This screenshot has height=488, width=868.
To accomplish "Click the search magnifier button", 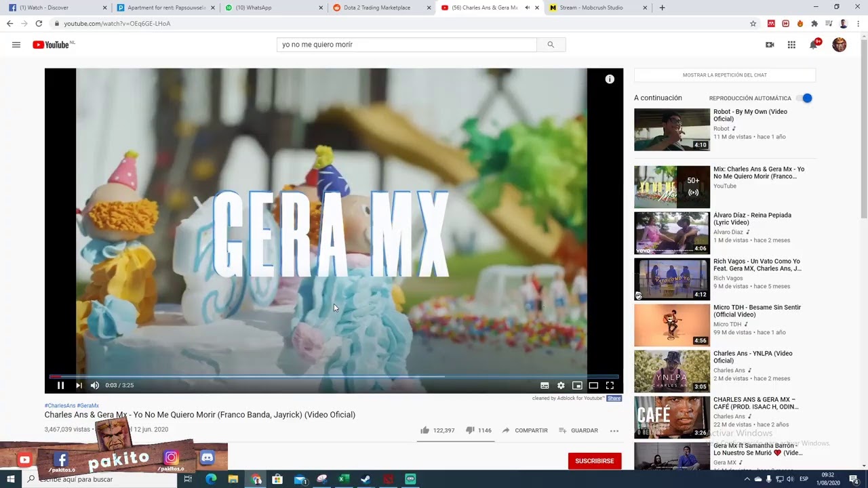I will point(551,45).
